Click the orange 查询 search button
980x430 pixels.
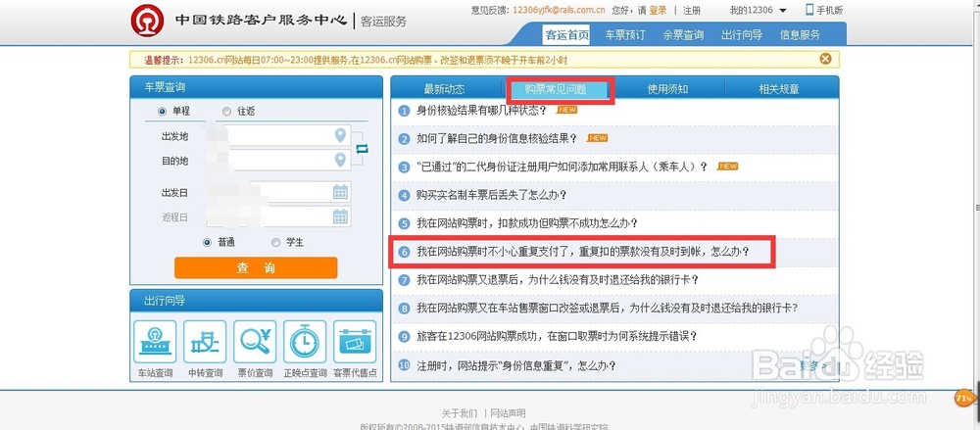[x=256, y=268]
